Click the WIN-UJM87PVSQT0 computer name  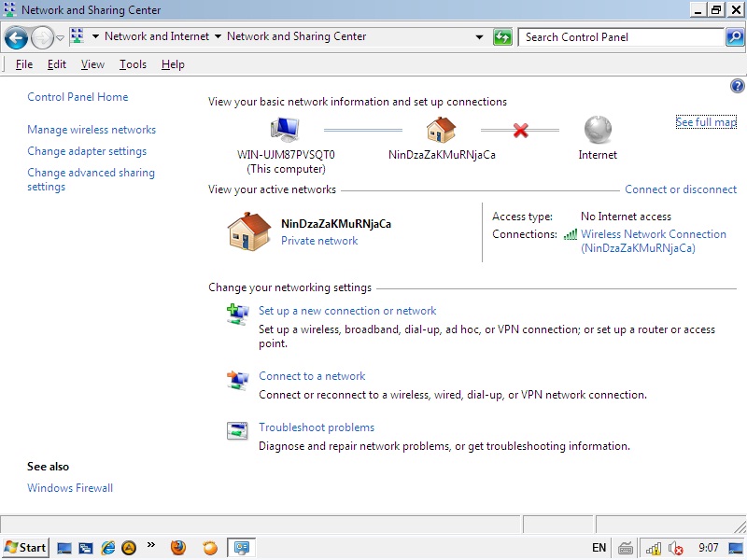tap(286, 155)
